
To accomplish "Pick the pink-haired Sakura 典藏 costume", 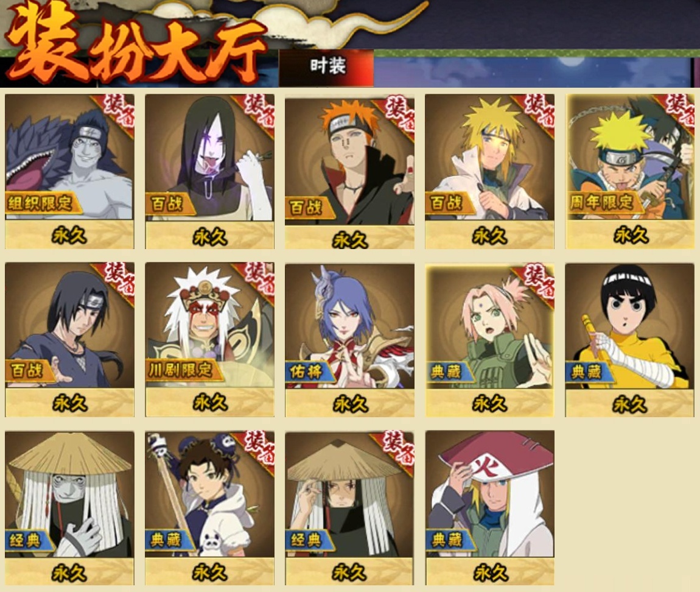I will [490, 340].
